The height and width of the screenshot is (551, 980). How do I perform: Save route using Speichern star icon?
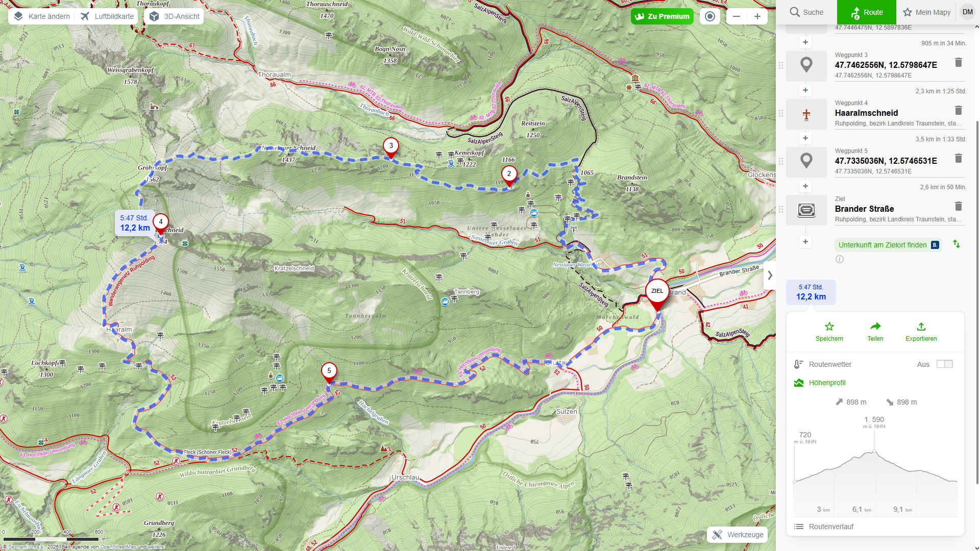pyautogui.click(x=829, y=332)
